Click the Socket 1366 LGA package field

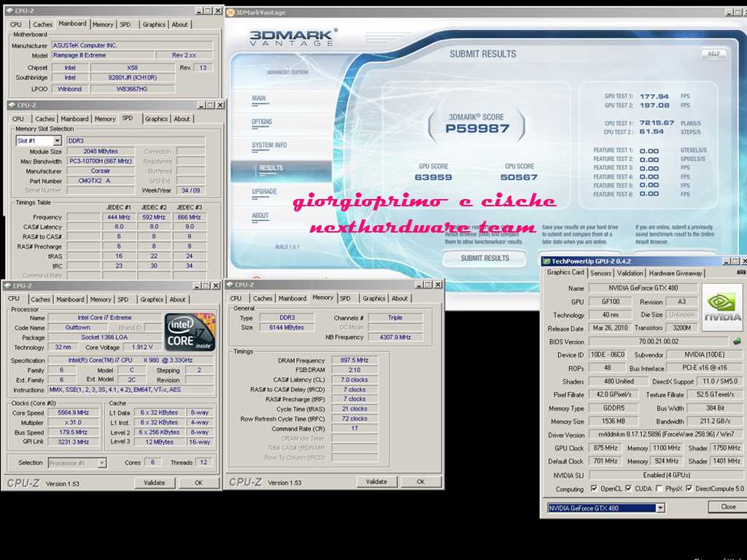click(105, 337)
